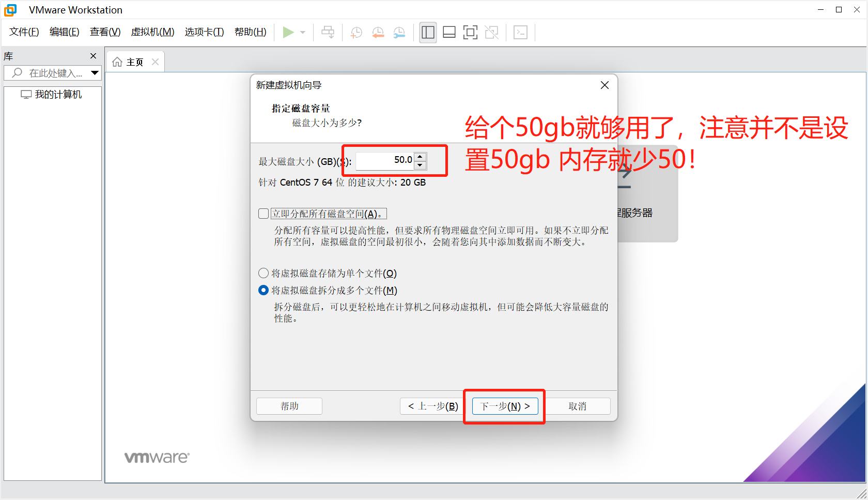Click the 下一步(N) next button
Image resolution: width=868 pixels, height=500 pixels.
505,406
